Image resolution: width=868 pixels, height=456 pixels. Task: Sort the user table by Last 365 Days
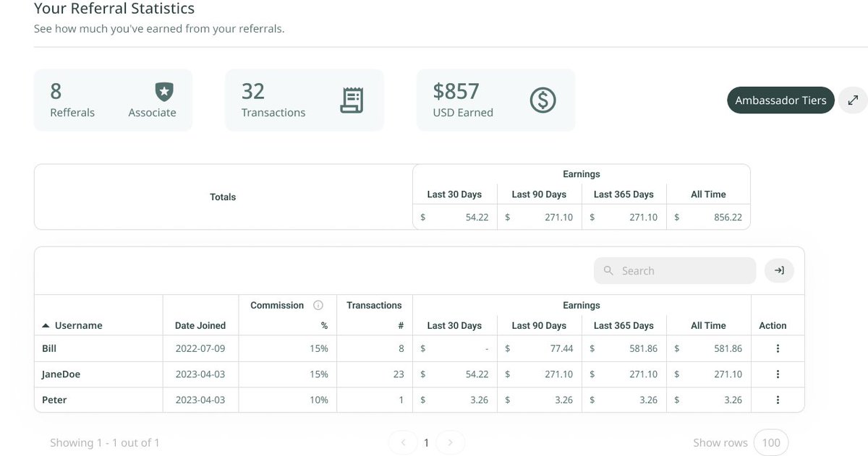point(624,326)
